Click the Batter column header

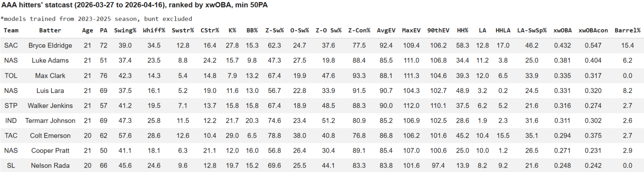(50, 30)
